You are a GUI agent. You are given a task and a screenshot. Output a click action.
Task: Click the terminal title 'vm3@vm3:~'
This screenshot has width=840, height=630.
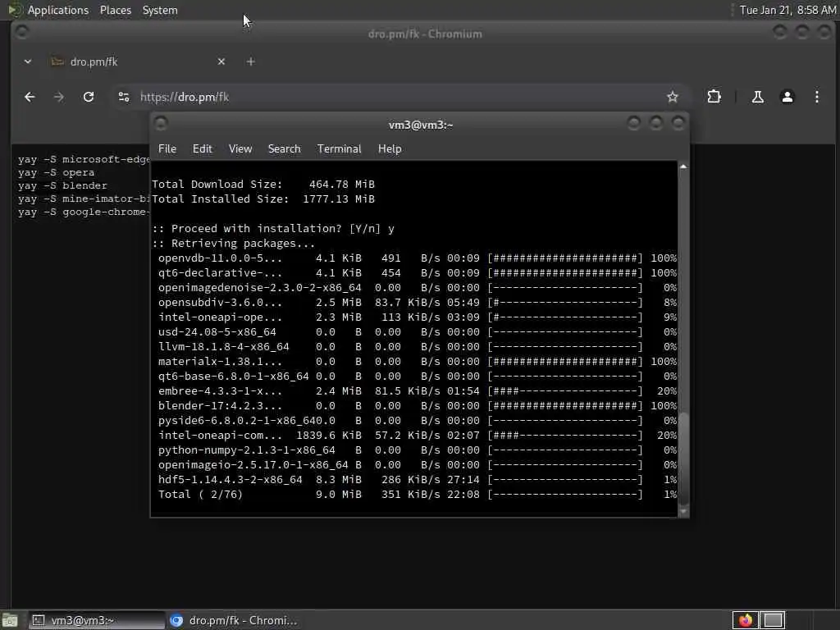pos(421,125)
